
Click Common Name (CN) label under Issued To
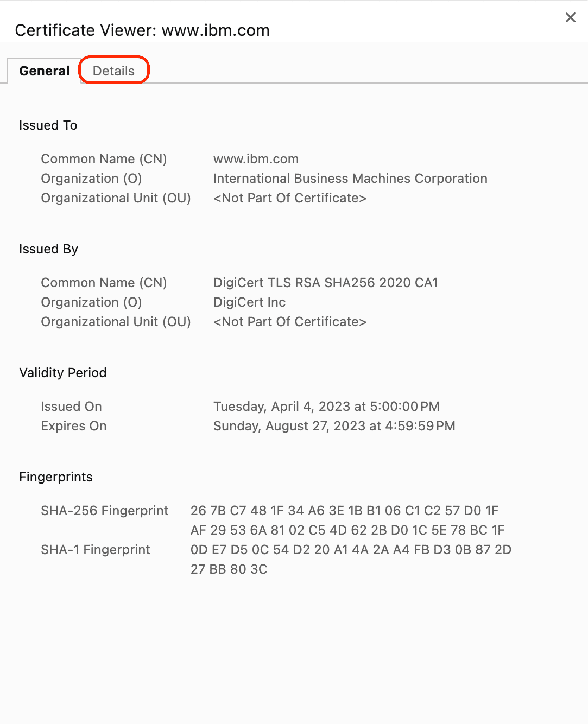104,159
